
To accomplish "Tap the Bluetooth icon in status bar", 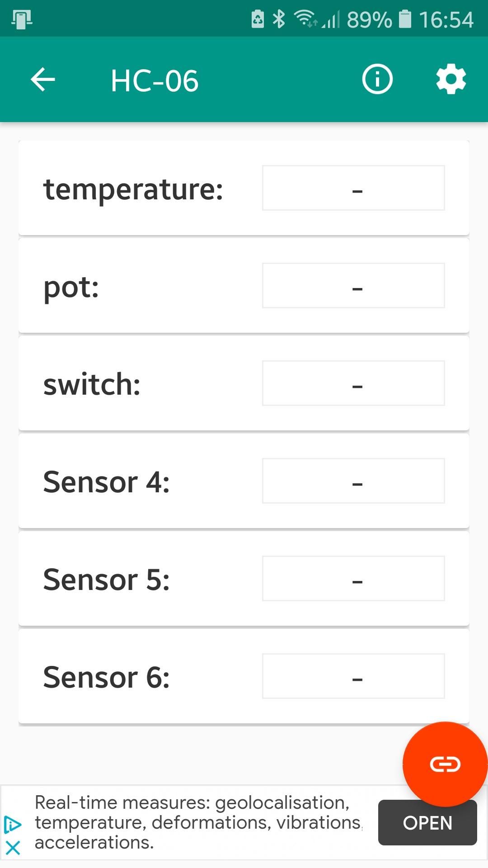I will [279, 18].
